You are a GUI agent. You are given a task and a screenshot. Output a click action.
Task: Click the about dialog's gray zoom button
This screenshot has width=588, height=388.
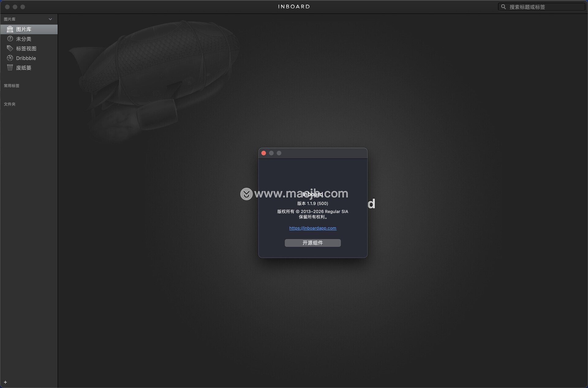coord(279,153)
